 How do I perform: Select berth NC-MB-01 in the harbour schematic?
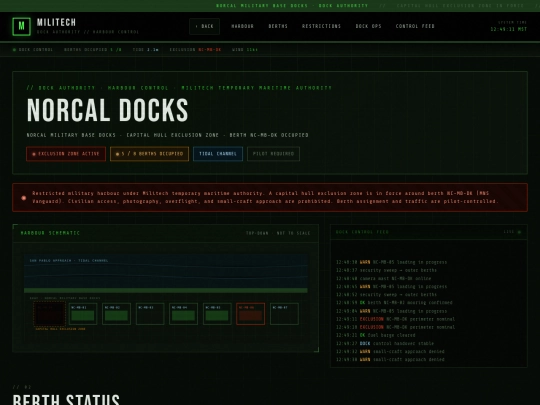[83, 314]
